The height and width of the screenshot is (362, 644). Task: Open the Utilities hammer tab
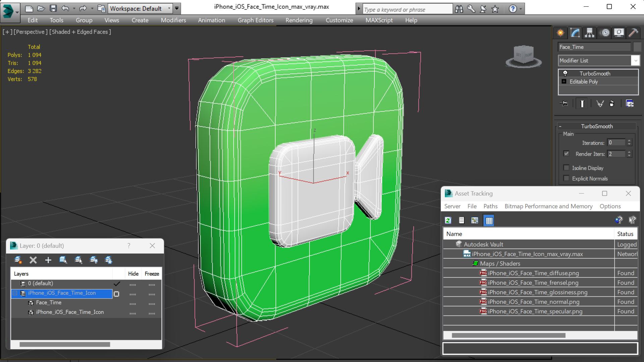pyautogui.click(x=633, y=33)
